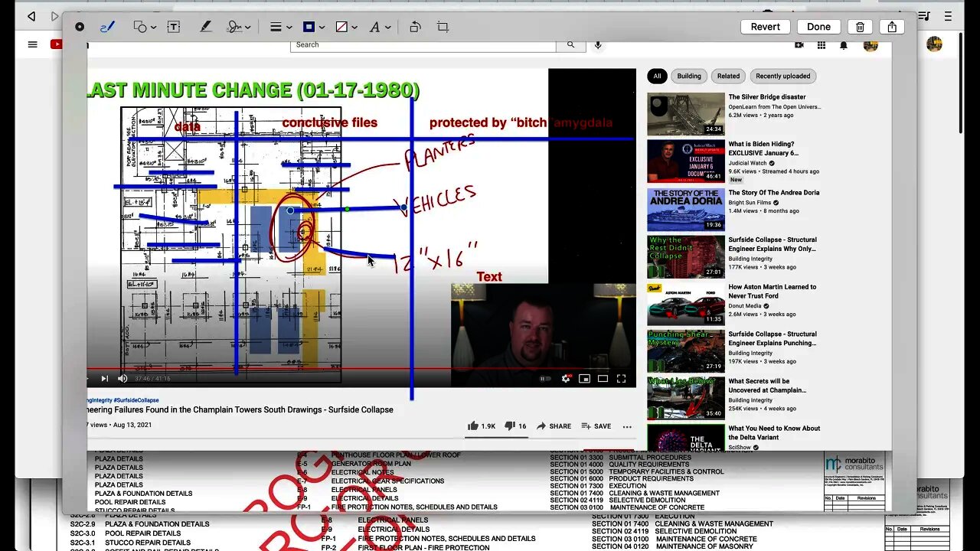980x551 pixels.
Task: Select the Draw pen tool
Action: [x=107, y=27]
